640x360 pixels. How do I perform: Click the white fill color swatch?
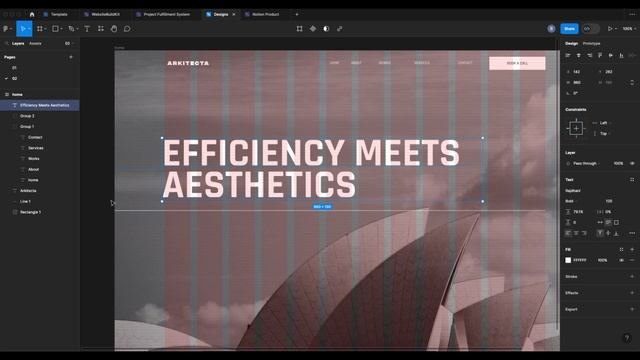(568, 260)
